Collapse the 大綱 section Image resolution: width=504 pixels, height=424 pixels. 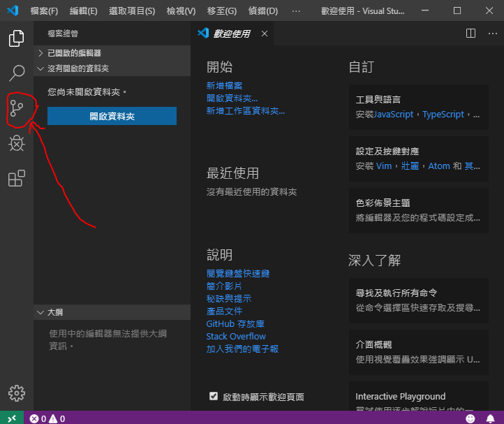[x=112, y=312]
